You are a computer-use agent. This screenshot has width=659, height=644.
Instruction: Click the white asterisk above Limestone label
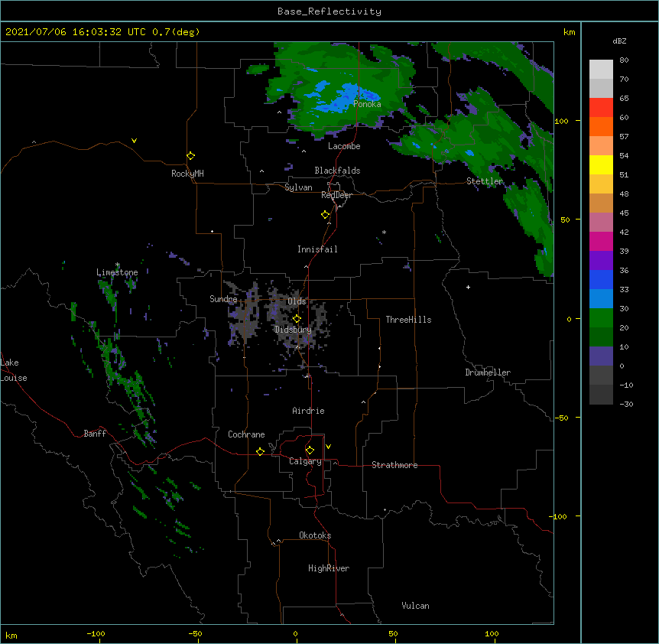(117, 265)
